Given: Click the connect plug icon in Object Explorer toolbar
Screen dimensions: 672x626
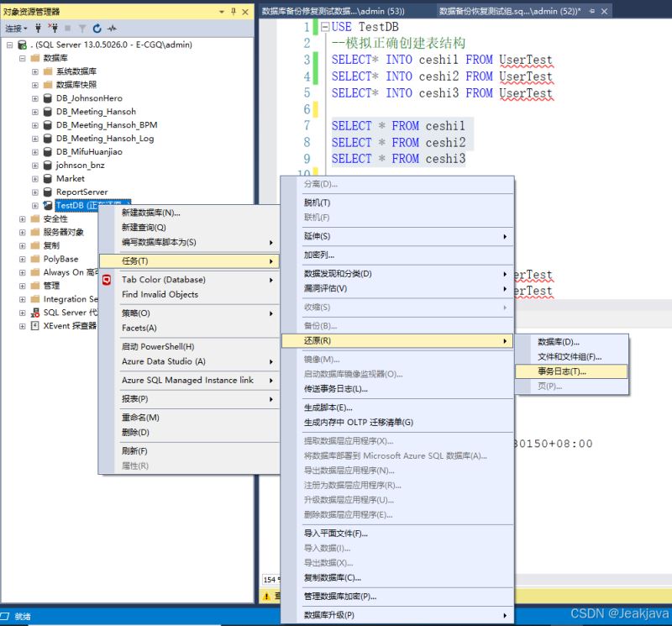Looking at the screenshot, I should 38,29.
